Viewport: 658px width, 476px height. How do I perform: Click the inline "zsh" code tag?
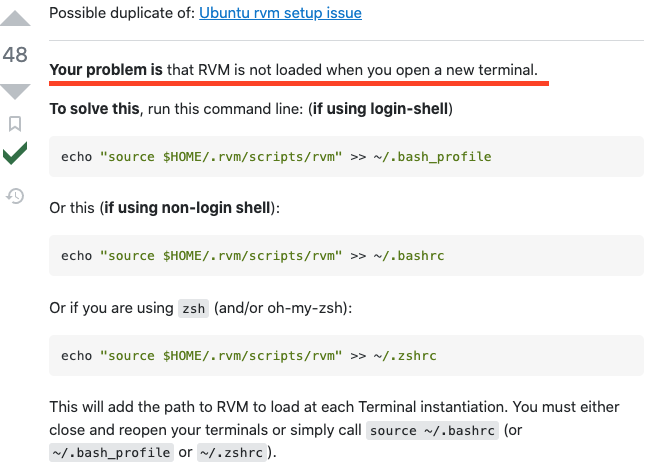pos(193,308)
